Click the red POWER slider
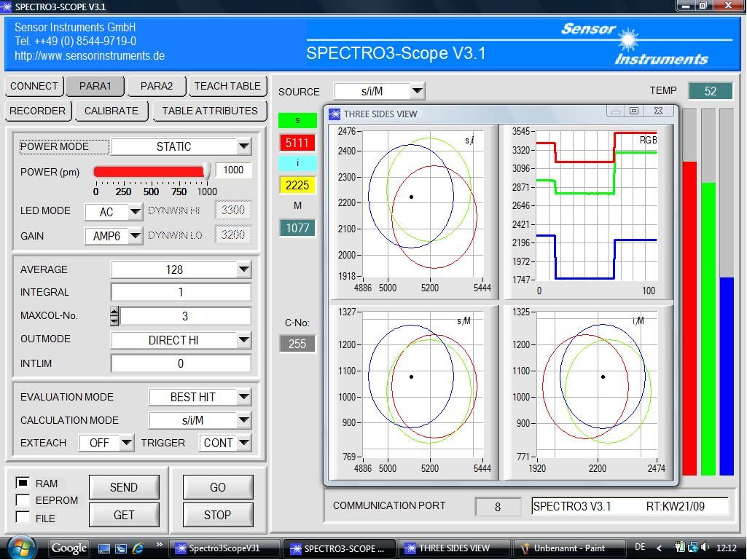Screen dimensions: 747x560 [150, 171]
